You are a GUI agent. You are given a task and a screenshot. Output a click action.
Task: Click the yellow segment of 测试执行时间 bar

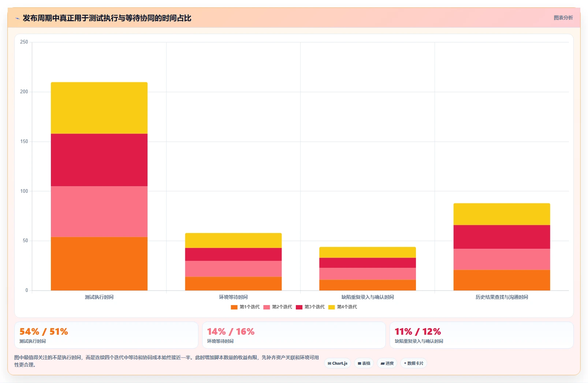99,108
